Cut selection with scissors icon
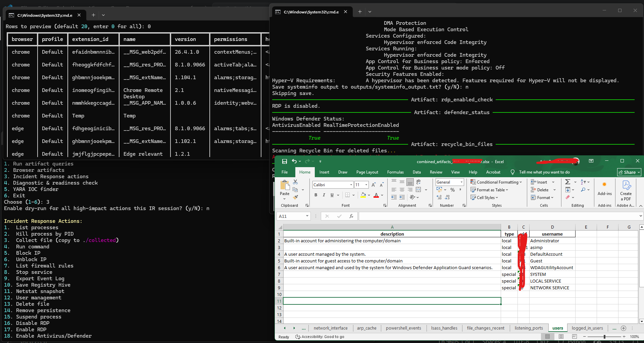Screen dimensions: 644x343 click(295, 182)
